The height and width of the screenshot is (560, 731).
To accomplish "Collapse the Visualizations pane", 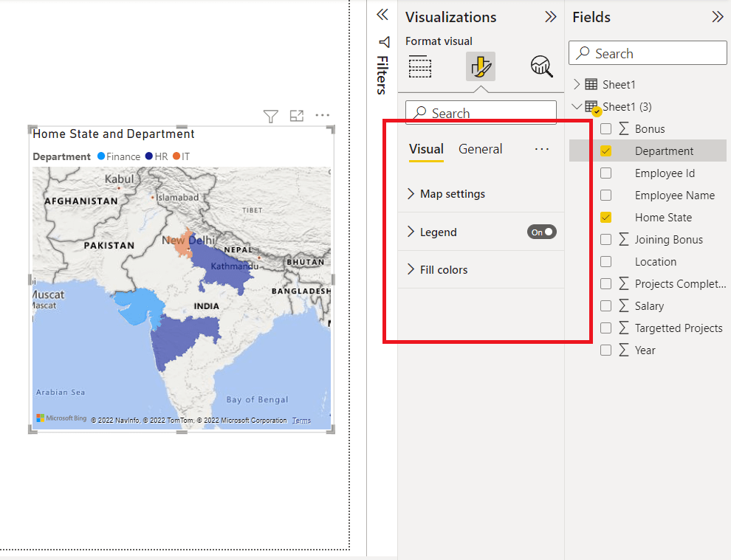I will [551, 17].
